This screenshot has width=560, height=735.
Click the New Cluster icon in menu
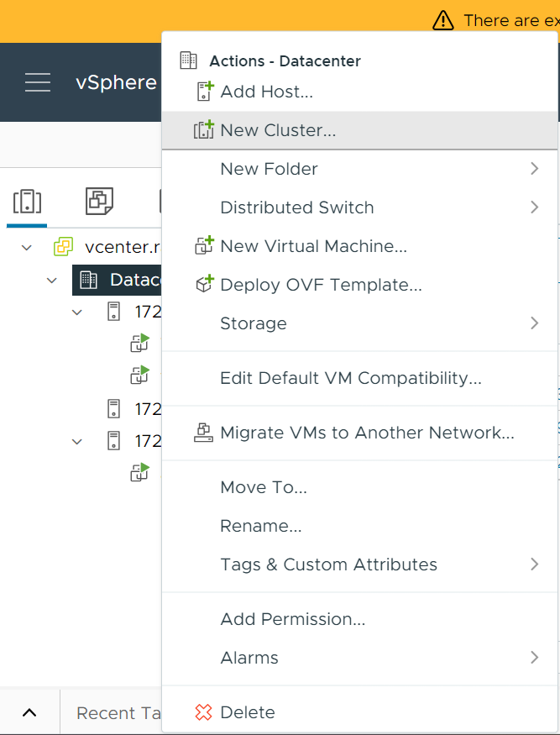pos(204,130)
